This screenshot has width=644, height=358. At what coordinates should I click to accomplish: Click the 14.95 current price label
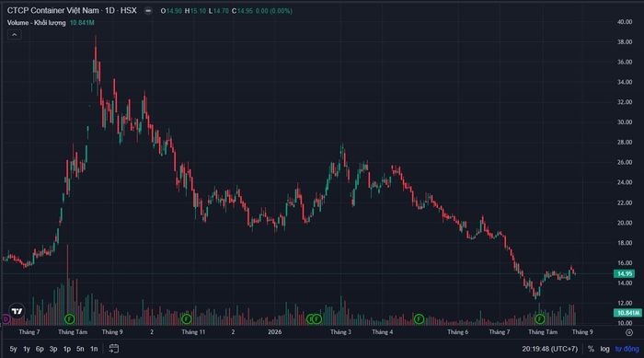click(x=625, y=273)
